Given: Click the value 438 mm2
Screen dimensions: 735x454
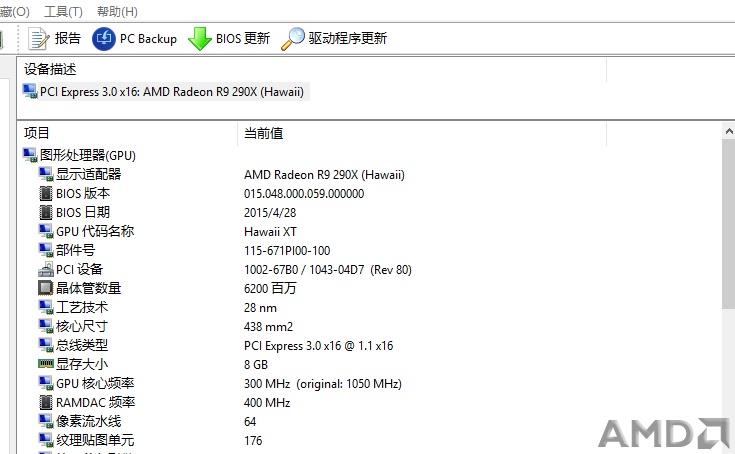Looking at the screenshot, I should click(268, 327).
